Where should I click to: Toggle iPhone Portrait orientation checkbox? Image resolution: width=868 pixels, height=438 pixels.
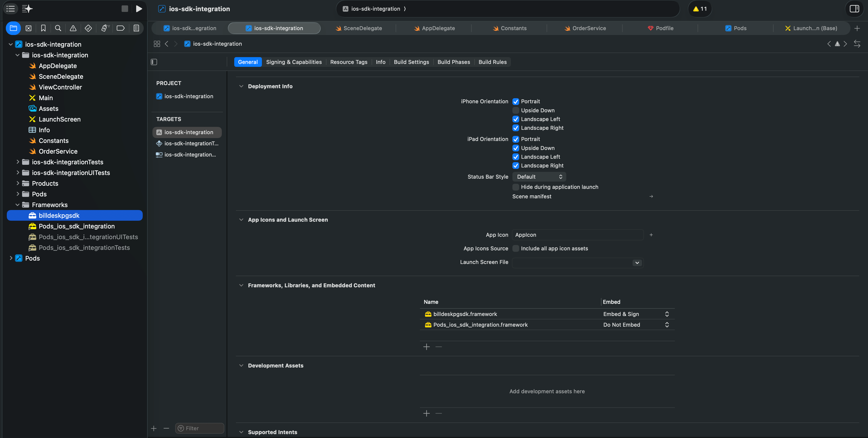pyautogui.click(x=515, y=101)
